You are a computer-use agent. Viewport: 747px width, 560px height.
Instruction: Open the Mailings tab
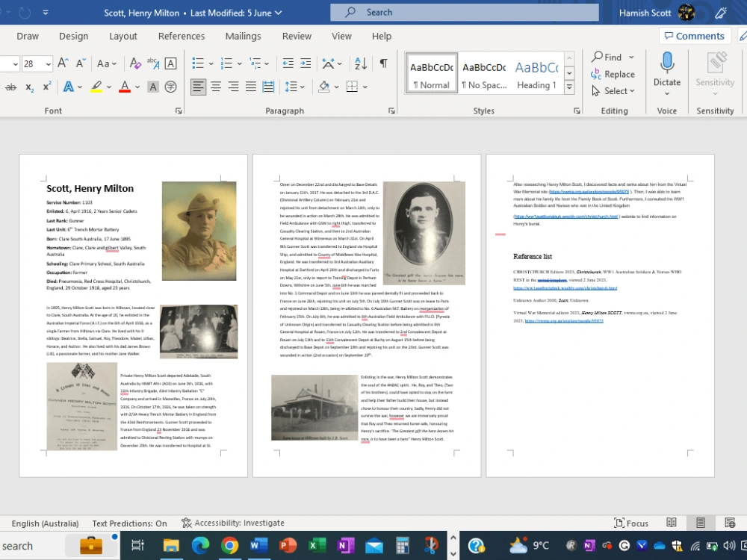click(x=243, y=36)
